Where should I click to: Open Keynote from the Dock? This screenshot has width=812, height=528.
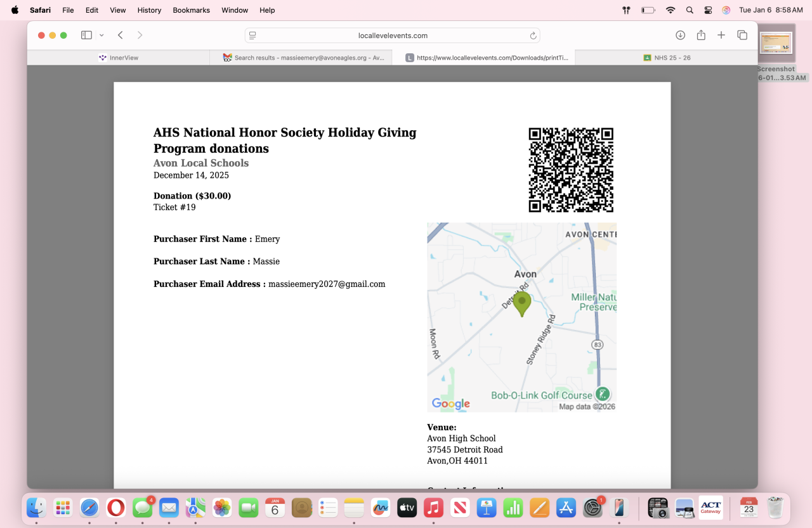[487, 508]
